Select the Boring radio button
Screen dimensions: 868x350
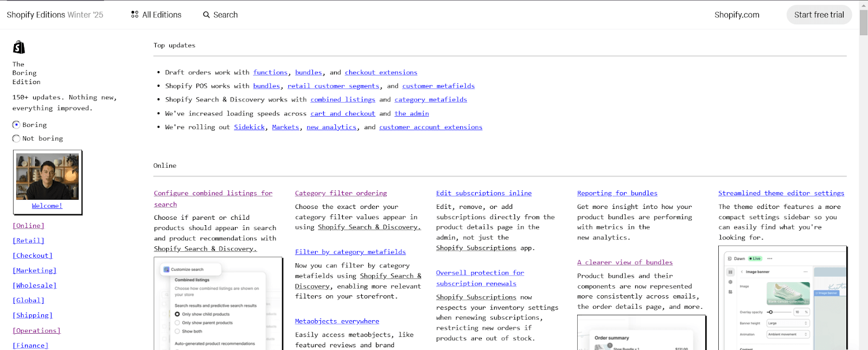(x=16, y=125)
